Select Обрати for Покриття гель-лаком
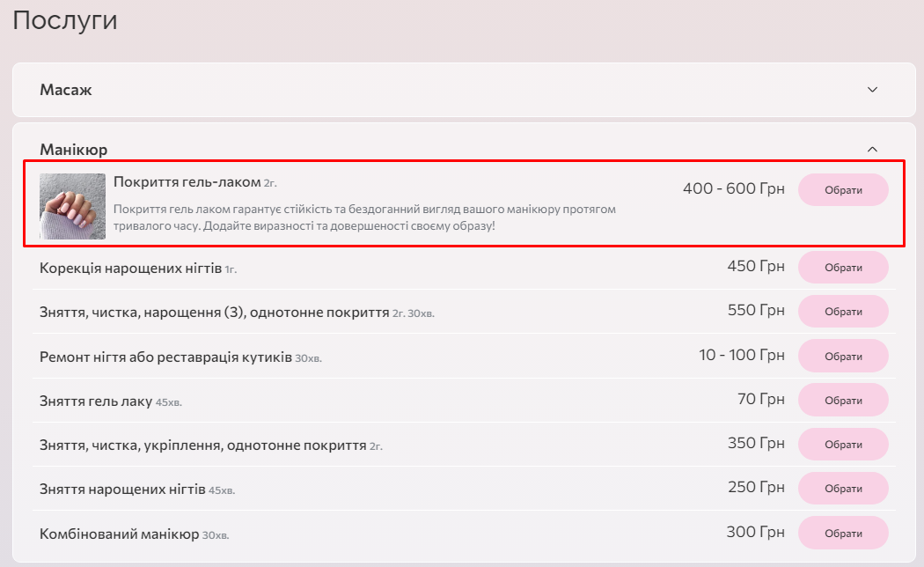Image resolution: width=924 pixels, height=567 pixels. 842,190
